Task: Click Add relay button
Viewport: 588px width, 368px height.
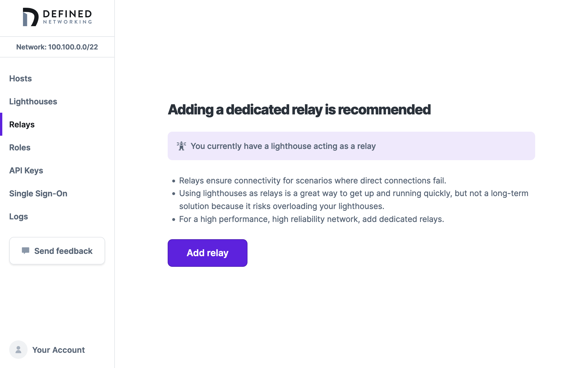Action: (207, 253)
